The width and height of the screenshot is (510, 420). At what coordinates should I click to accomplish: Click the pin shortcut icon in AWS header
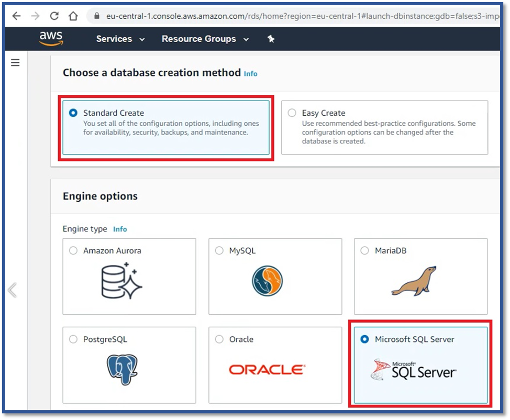click(271, 39)
